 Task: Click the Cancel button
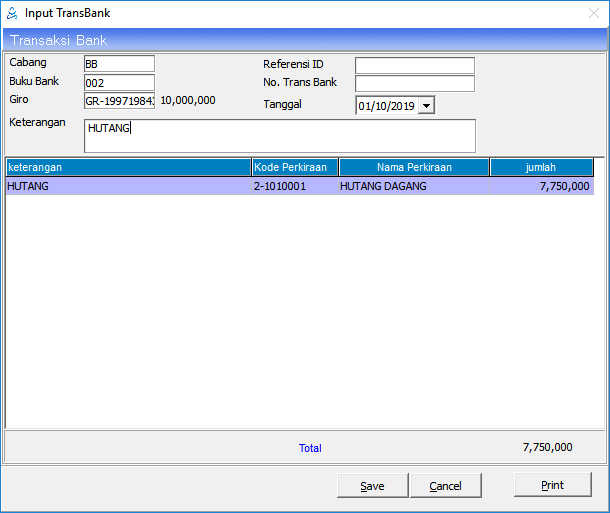pyautogui.click(x=445, y=485)
